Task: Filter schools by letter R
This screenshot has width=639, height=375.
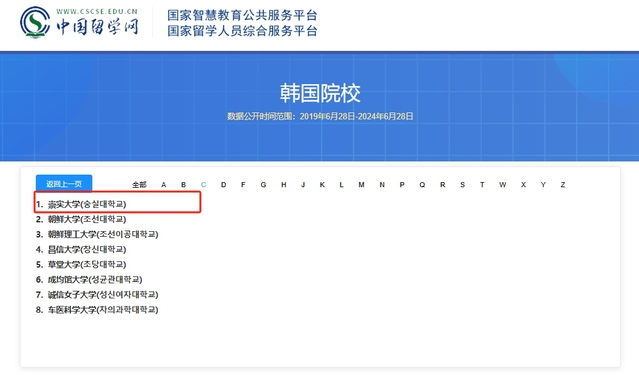Action: coord(442,185)
